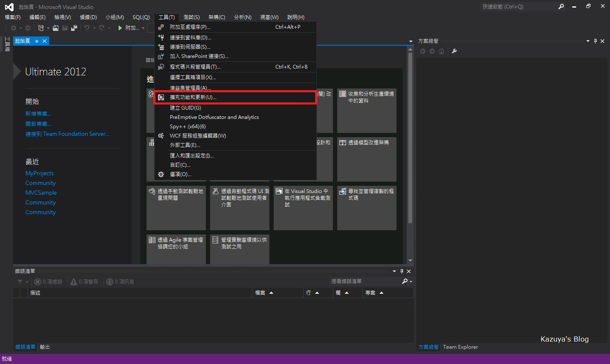Viewport: 610px width, 364px height.
Task: Open the error list window options dropdown
Action: point(394,271)
